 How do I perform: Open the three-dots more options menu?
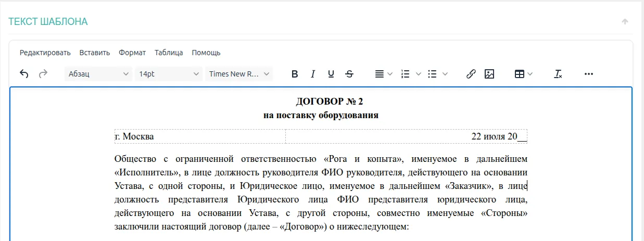point(589,74)
